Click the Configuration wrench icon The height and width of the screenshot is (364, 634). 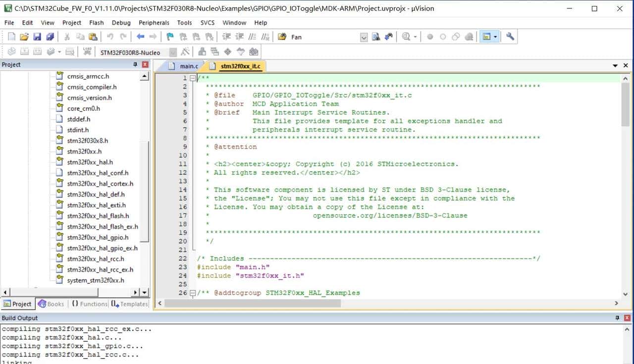click(510, 37)
